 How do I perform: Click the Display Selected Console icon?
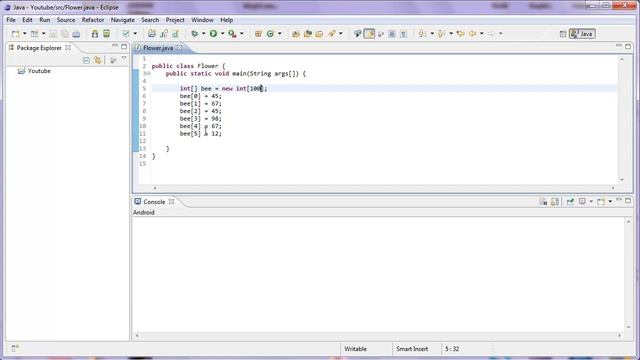582,202
